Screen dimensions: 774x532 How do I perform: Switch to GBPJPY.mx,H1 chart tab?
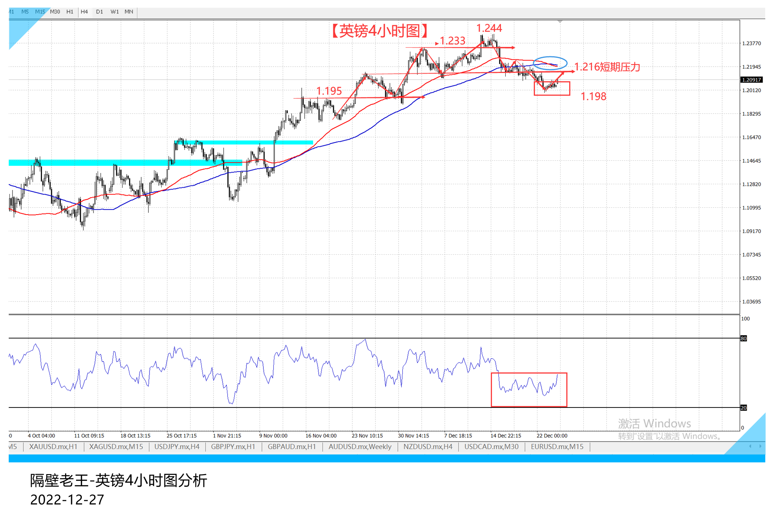point(233,446)
